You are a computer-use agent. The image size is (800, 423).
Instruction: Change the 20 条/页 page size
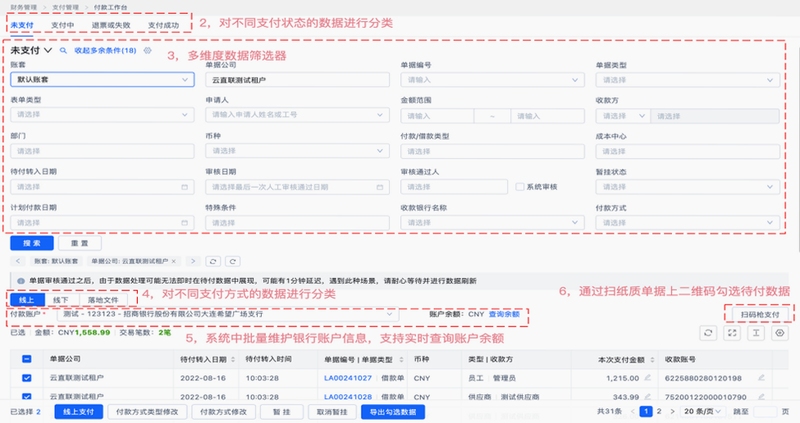point(703,411)
